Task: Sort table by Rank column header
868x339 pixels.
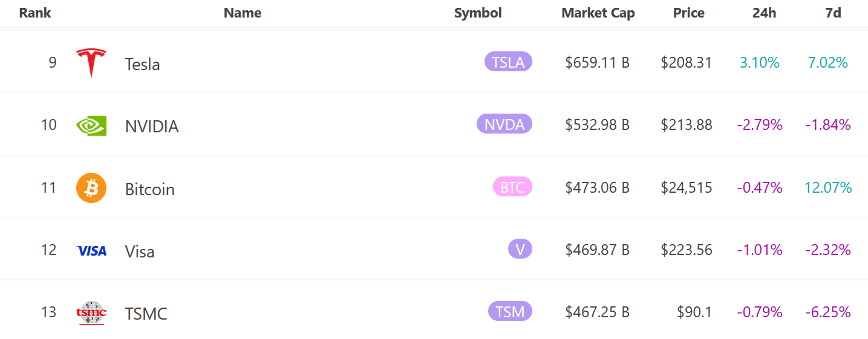Action: click(x=35, y=13)
